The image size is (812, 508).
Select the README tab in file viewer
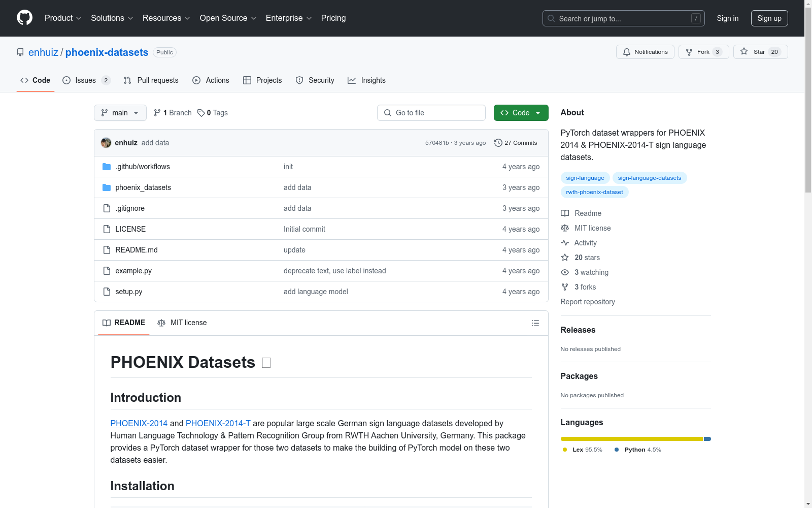[124, 323]
